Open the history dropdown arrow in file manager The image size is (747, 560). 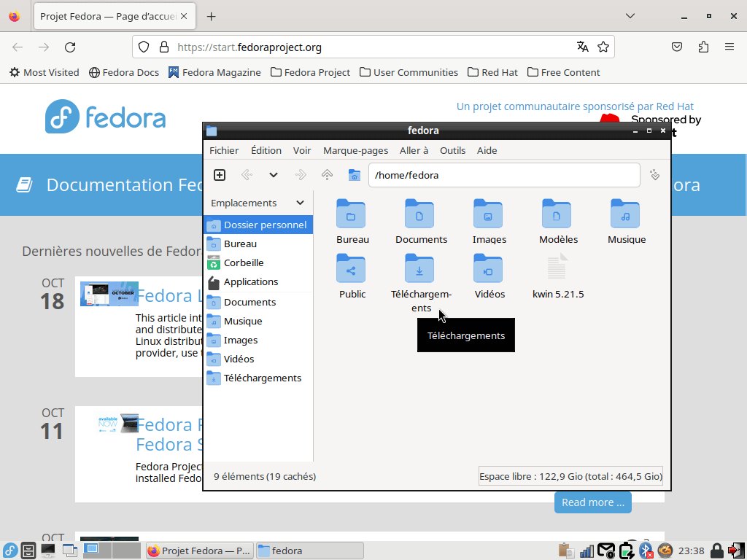(x=274, y=175)
